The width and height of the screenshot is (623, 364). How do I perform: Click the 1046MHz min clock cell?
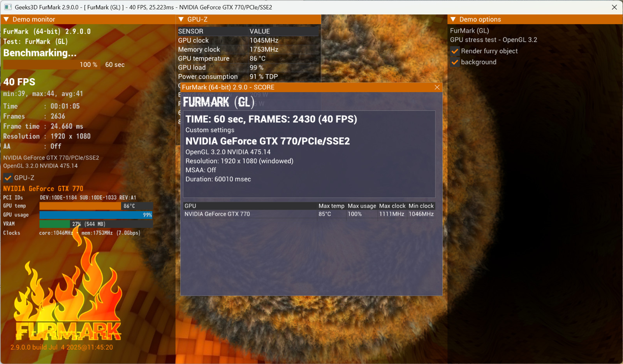(421, 214)
